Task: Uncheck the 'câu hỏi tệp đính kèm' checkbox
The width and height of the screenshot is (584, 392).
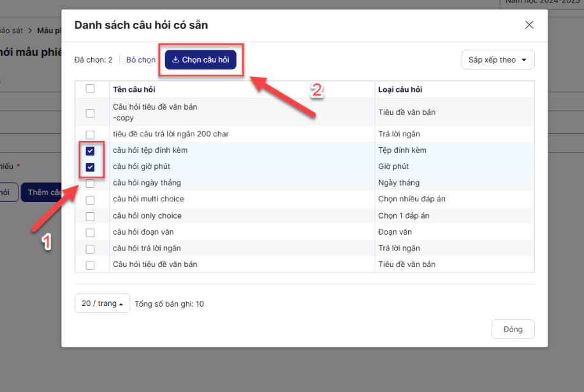Action: point(90,151)
